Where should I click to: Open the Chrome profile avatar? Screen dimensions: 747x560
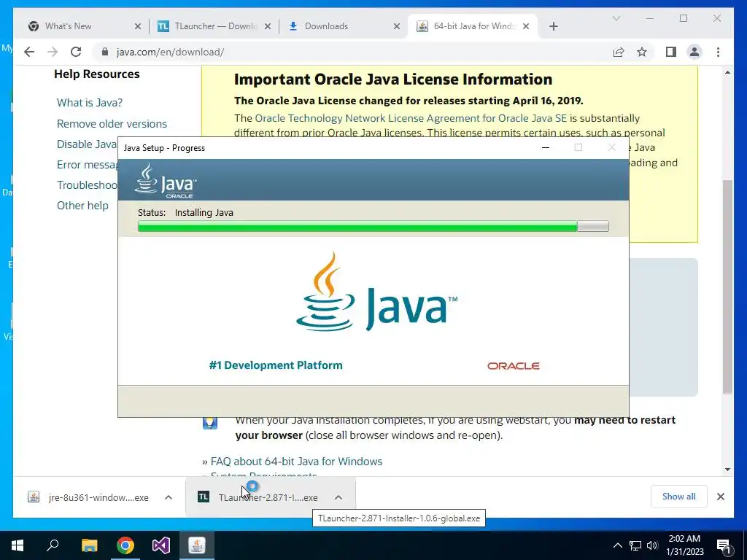point(694,52)
